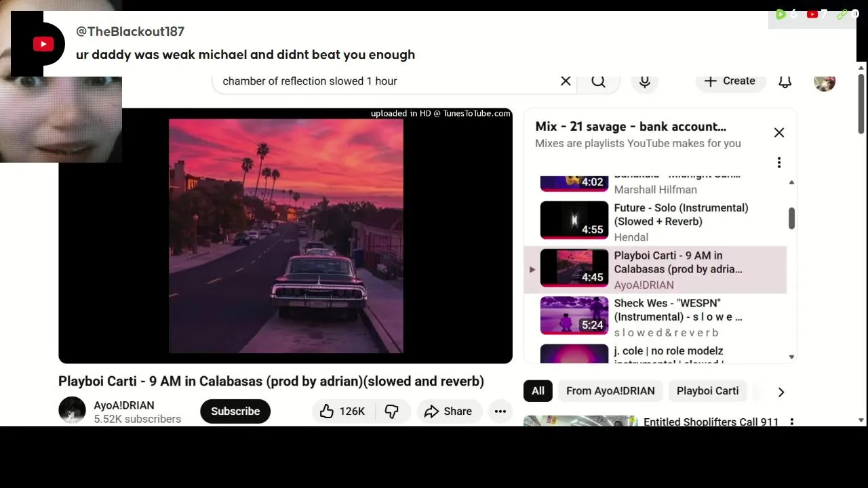The width and height of the screenshot is (868, 488).
Task: Open AyoA!DRIAN channel name link
Action: coord(124,405)
